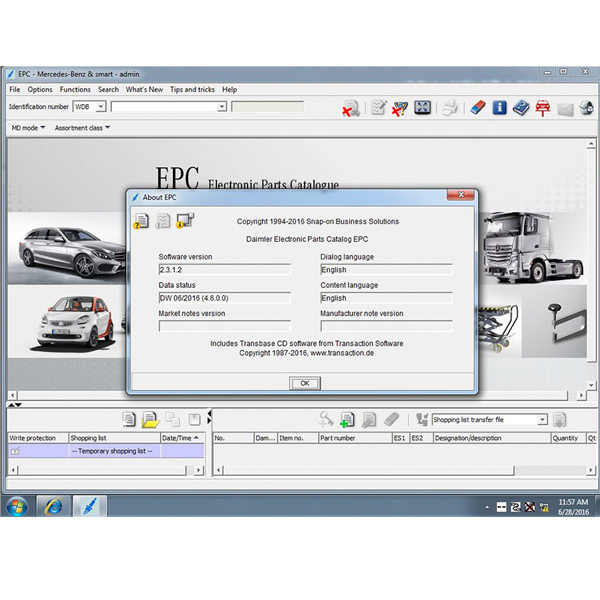Open the Assortment class dropdown
The width and height of the screenshot is (600, 600).
[82, 128]
